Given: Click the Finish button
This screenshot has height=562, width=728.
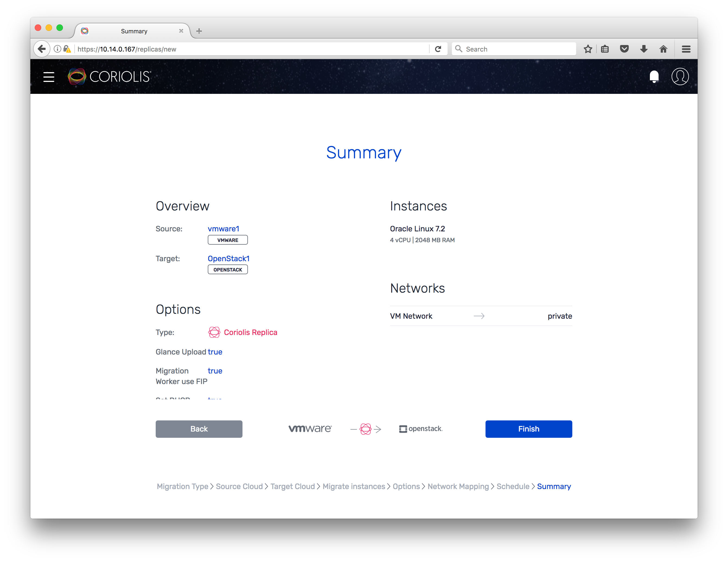Looking at the screenshot, I should click(528, 429).
